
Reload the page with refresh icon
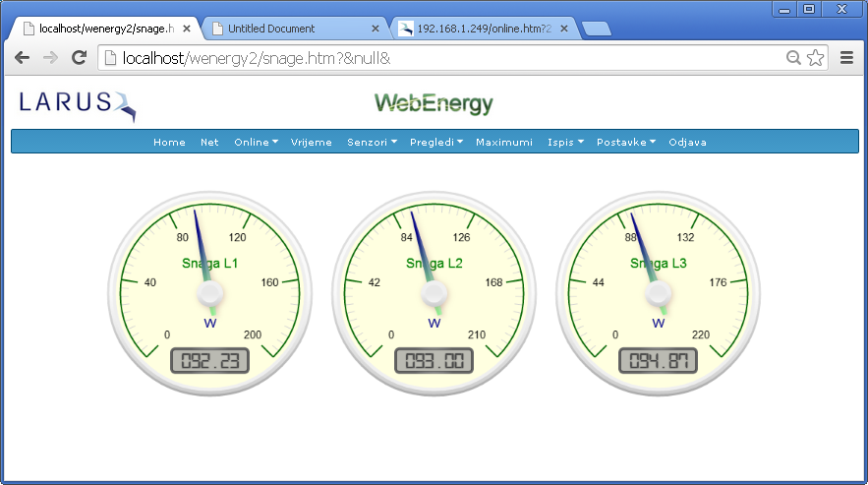click(77, 58)
